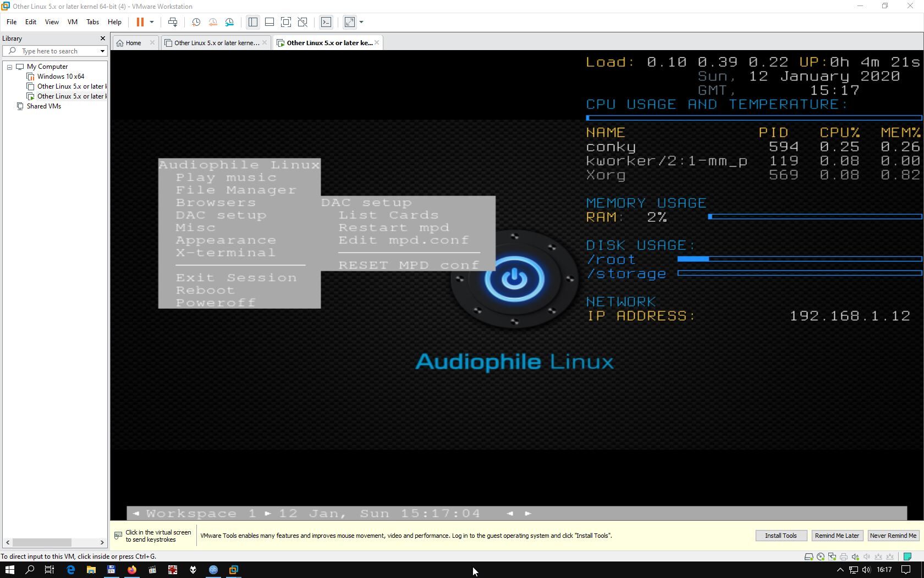Open the Tabs menu
924x578 pixels.
(92, 22)
